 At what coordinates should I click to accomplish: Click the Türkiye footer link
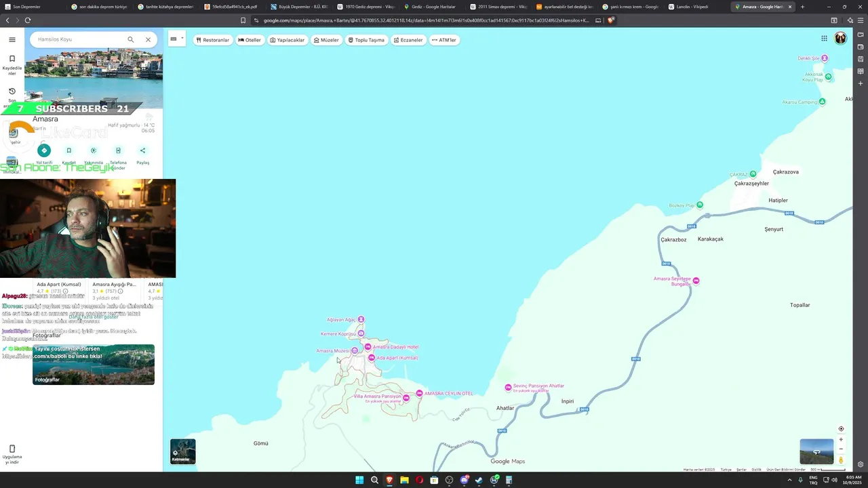[x=726, y=469]
